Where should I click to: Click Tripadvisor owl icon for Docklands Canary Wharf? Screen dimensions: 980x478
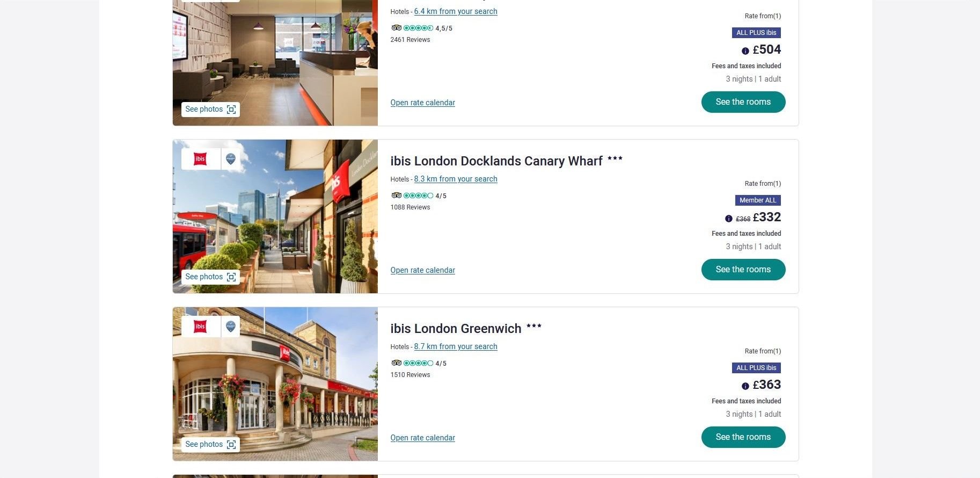tap(397, 195)
